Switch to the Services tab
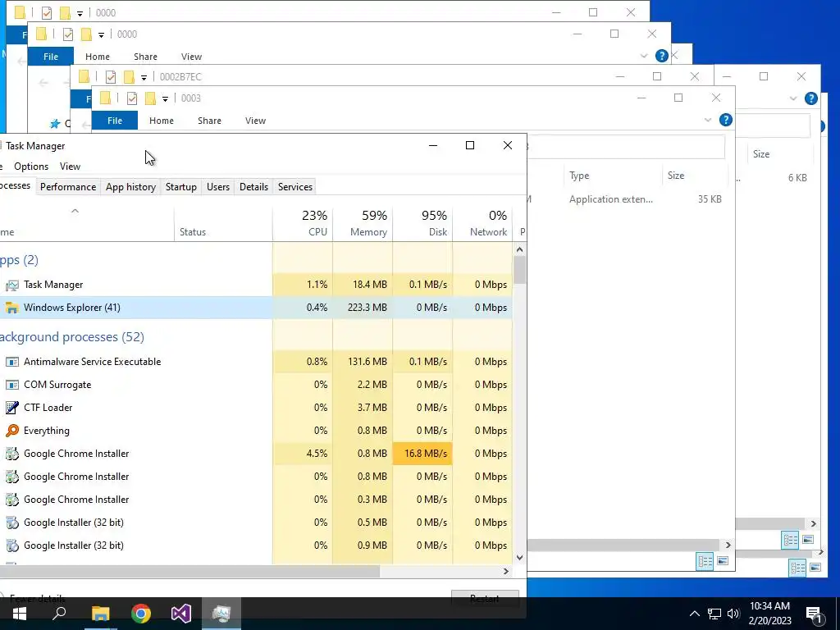The width and height of the screenshot is (840, 630). tap(295, 187)
